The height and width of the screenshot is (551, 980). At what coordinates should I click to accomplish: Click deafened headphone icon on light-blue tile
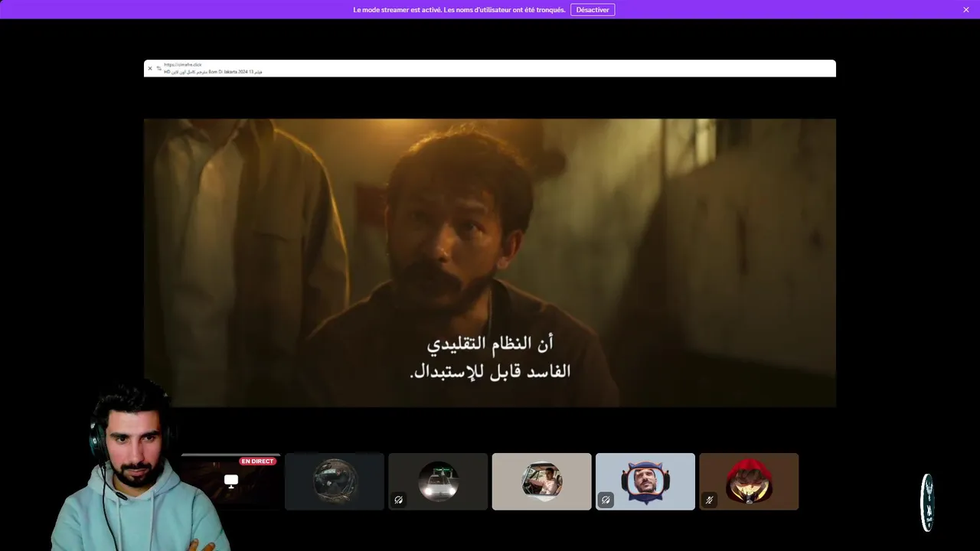point(606,500)
